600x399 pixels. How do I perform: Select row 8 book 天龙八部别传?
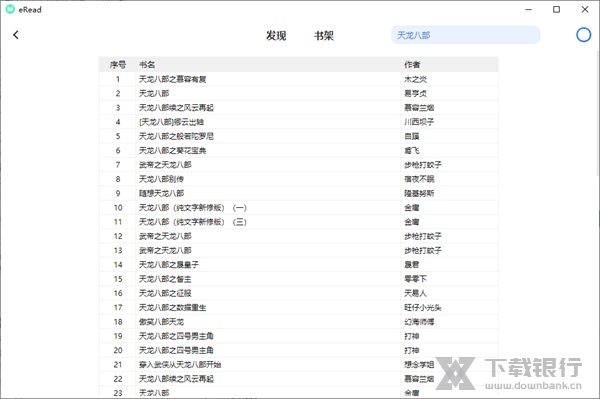(161, 179)
